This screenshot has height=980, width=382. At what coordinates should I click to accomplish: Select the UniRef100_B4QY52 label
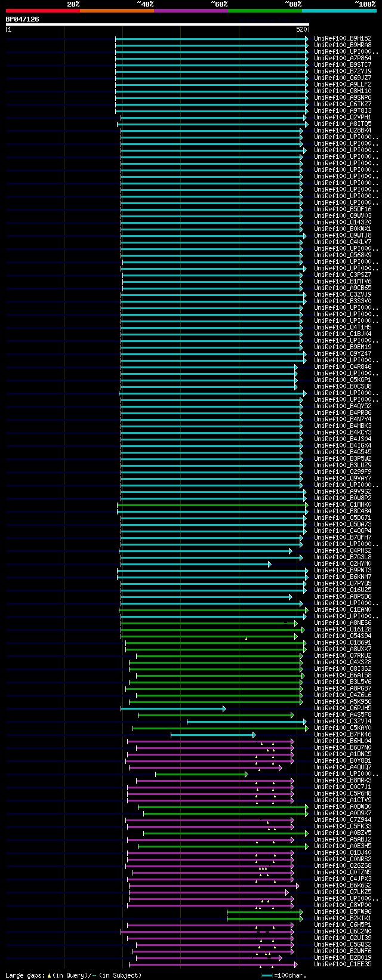(x=343, y=406)
